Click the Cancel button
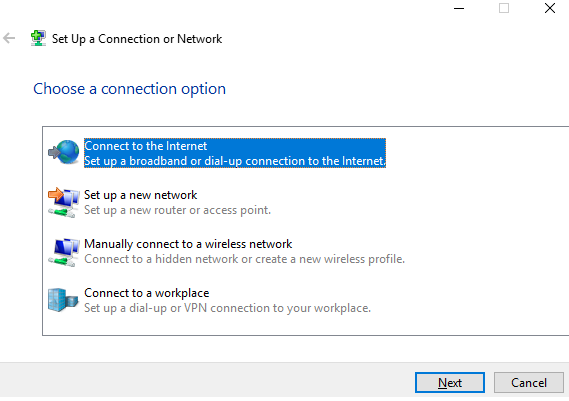The width and height of the screenshot is (569, 401). click(x=529, y=382)
